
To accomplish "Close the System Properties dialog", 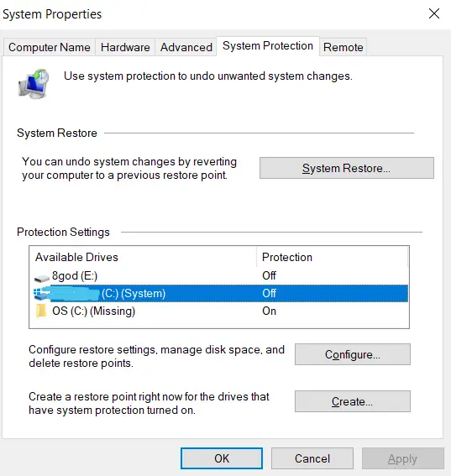I will (434, 13).
